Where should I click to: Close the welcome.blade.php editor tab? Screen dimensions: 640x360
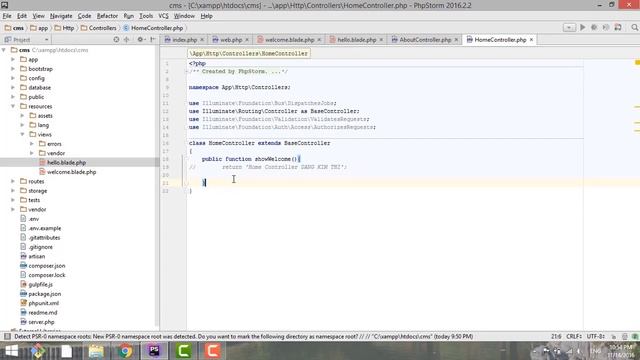319,40
